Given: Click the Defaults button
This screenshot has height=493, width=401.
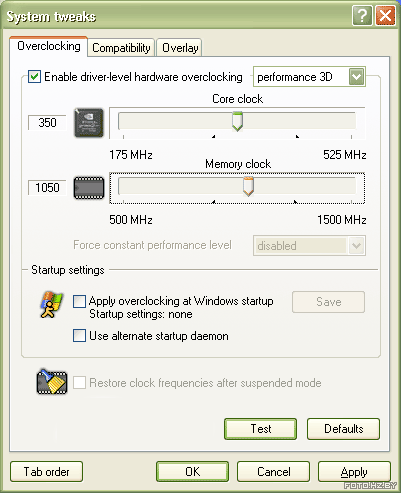Looking at the screenshot, I should [343, 429].
